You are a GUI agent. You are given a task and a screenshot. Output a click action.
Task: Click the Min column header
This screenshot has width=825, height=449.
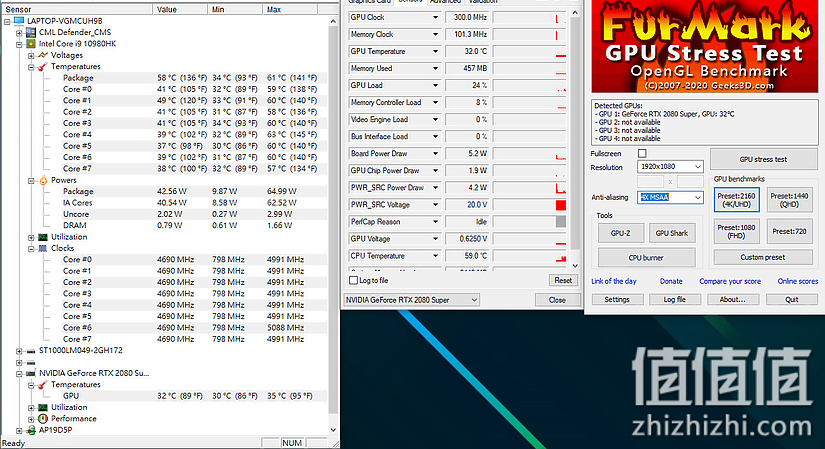click(x=236, y=9)
